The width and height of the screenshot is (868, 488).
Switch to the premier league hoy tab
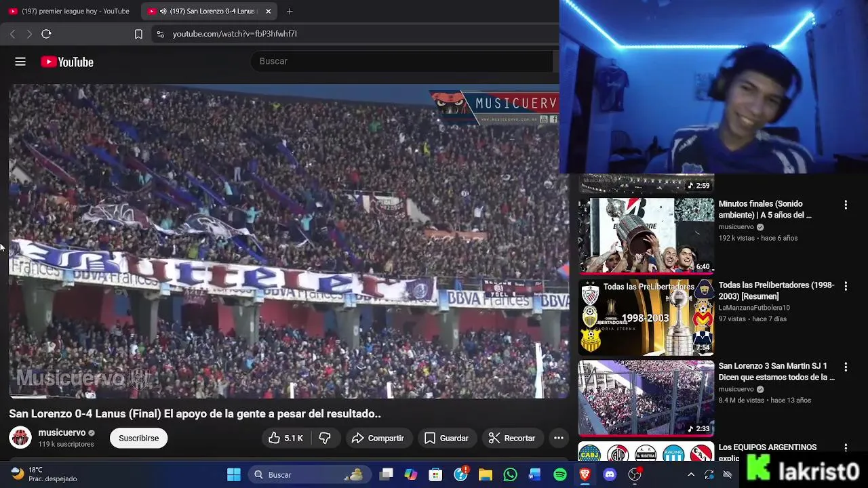pyautogui.click(x=71, y=12)
